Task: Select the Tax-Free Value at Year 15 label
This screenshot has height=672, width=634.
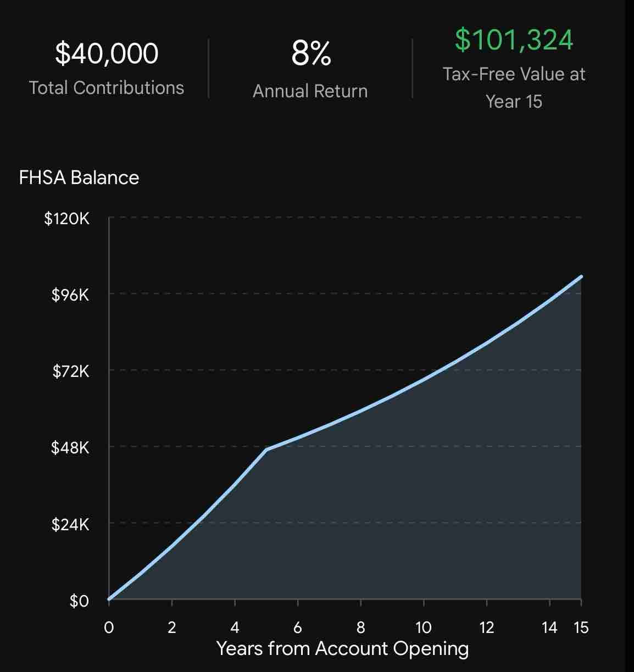Action: click(514, 88)
